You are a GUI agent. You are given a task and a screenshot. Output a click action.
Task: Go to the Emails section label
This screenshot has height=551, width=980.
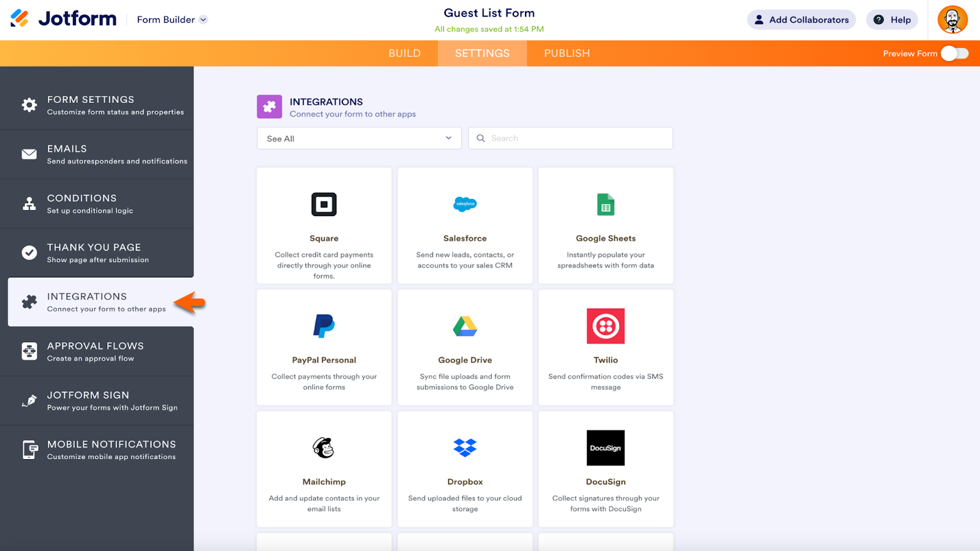(67, 149)
